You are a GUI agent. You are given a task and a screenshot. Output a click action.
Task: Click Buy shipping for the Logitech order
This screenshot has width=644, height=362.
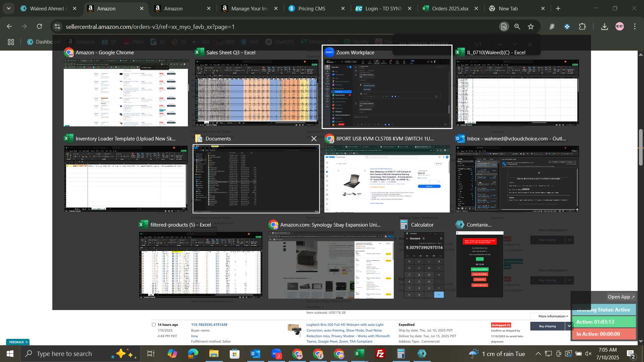tap(547, 326)
